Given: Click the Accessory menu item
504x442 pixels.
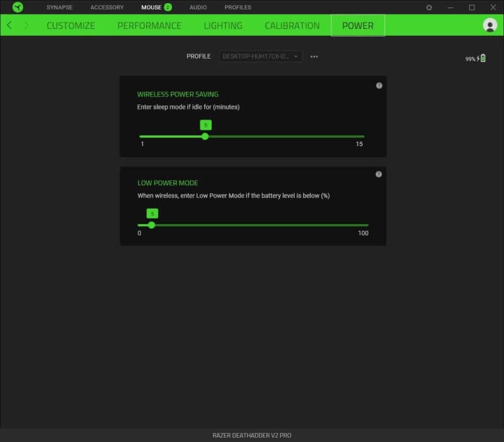Looking at the screenshot, I should tap(106, 8).
